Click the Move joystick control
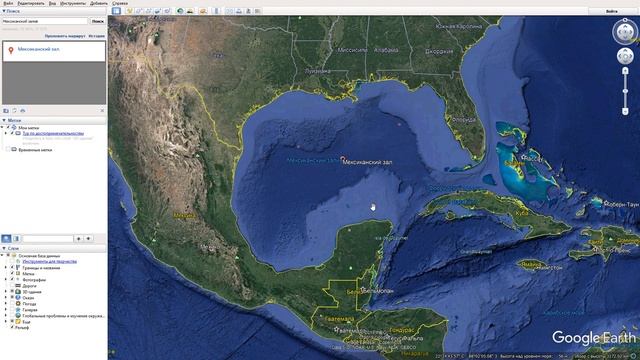 [625, 56]
